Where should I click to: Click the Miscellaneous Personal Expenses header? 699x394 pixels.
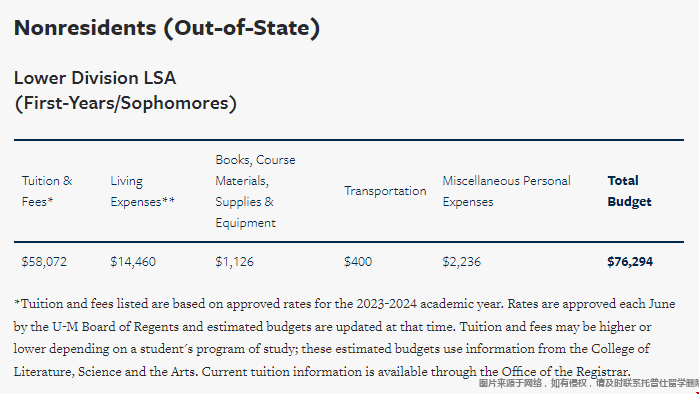[506, 191]
